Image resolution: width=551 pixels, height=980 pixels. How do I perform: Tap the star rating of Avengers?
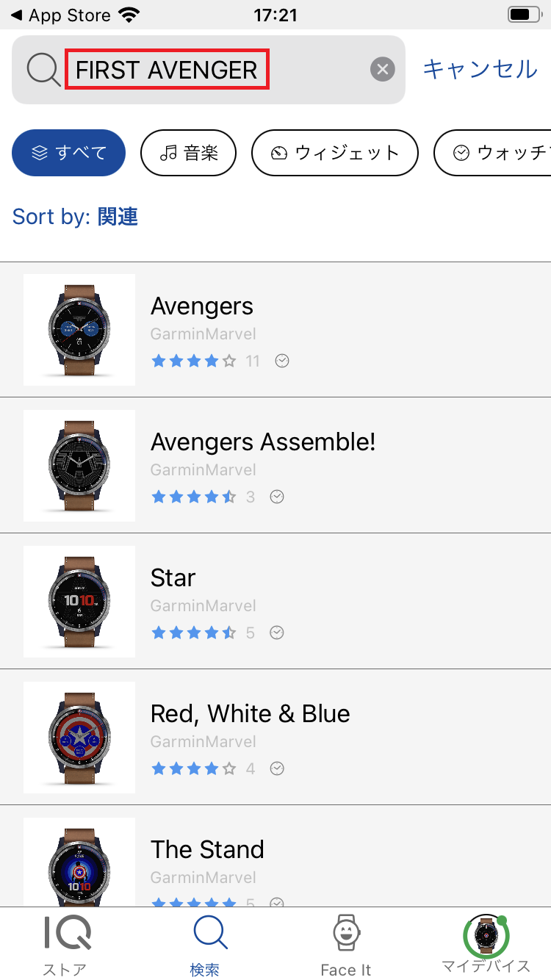(194, 361)
